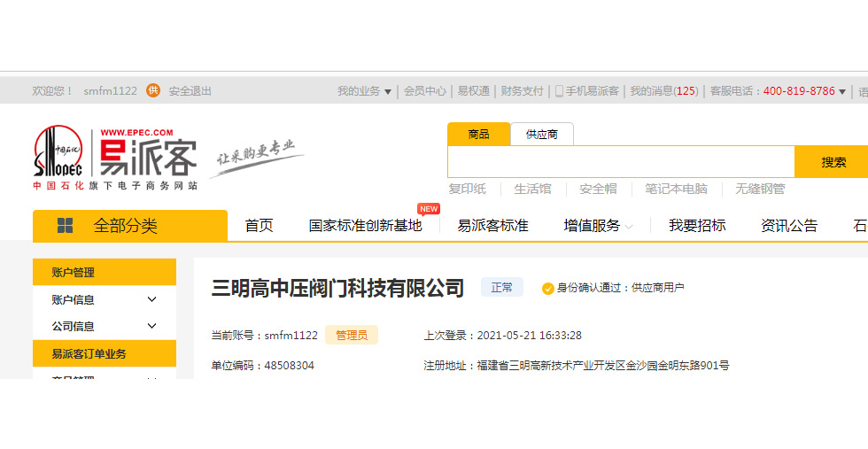Click the 注册地址 address text
This screenshot has width=868, height=449.
[x=577, y=366]
